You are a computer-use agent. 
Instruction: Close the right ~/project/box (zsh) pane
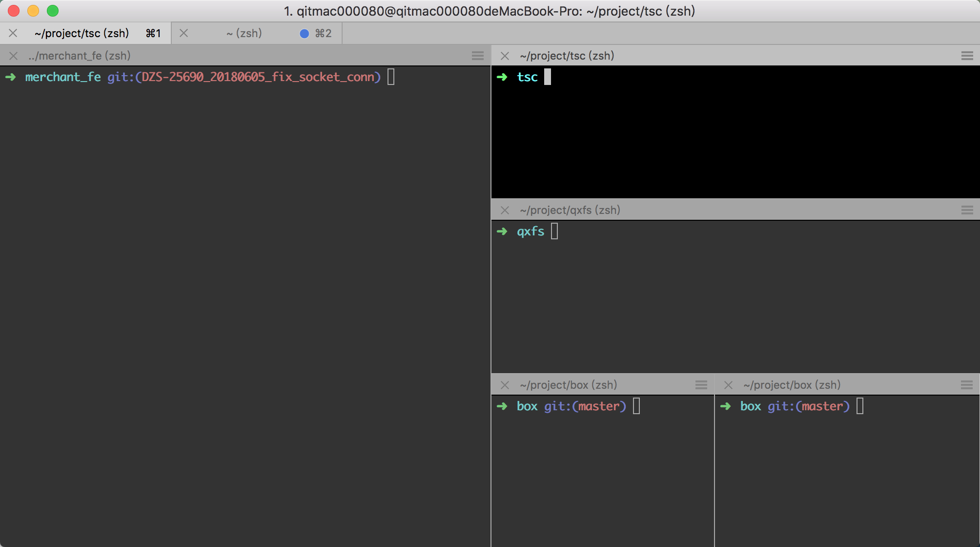pyautogui.click(x=729, y=385)
